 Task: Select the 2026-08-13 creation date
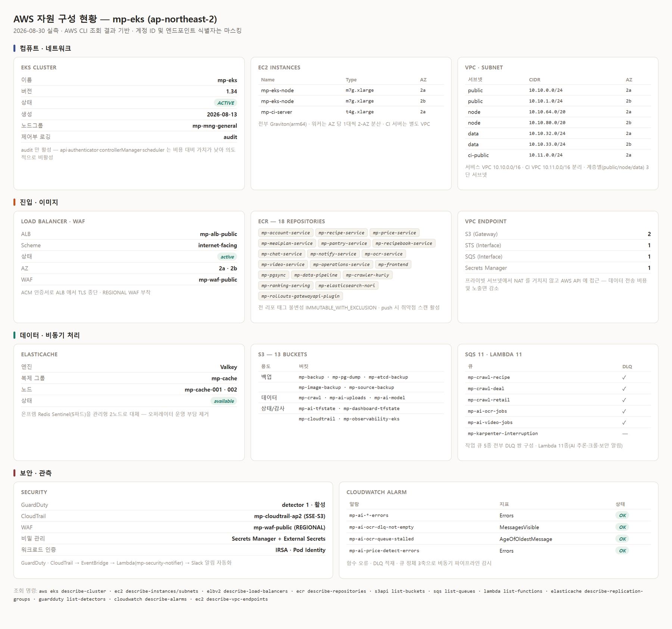coord(222,114)
